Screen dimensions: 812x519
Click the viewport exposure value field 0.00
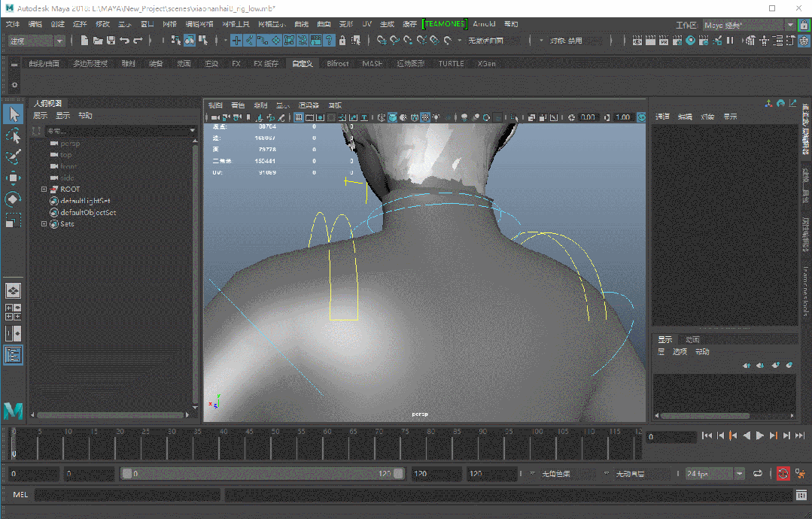588,117
